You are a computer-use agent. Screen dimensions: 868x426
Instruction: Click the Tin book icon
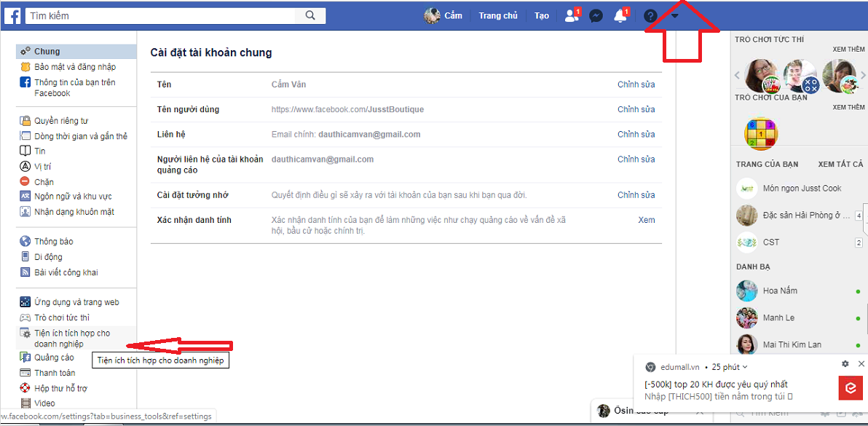coord(24,151)
